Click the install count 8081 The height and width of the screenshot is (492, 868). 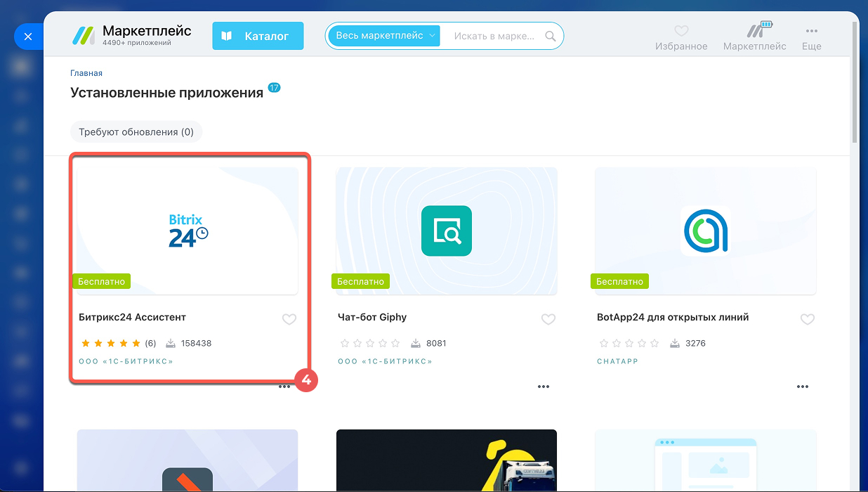coord(435,344)
